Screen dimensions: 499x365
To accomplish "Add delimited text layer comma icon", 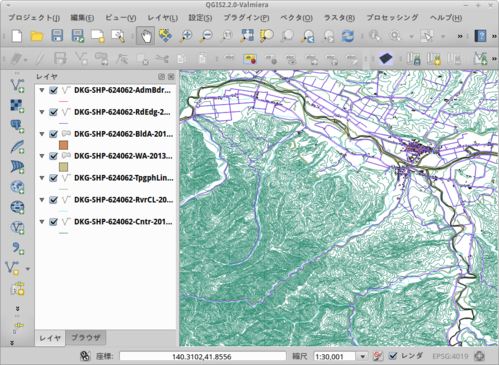I will (17, 248).
